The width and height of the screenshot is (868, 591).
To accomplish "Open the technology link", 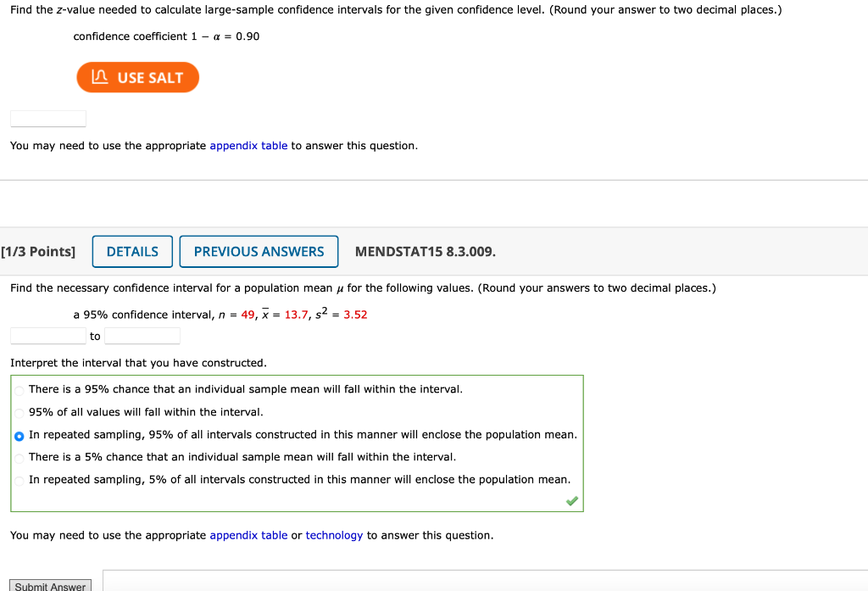I will [x=334, y=535].
